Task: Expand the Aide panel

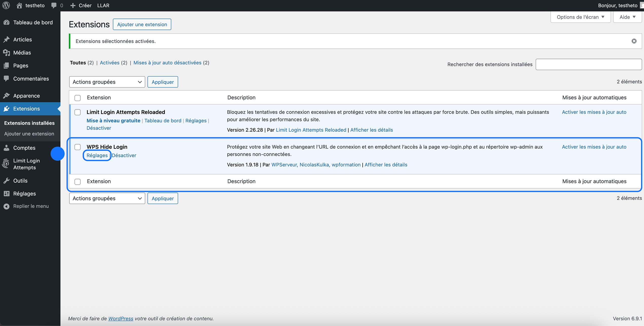Action: coord(627,17)
